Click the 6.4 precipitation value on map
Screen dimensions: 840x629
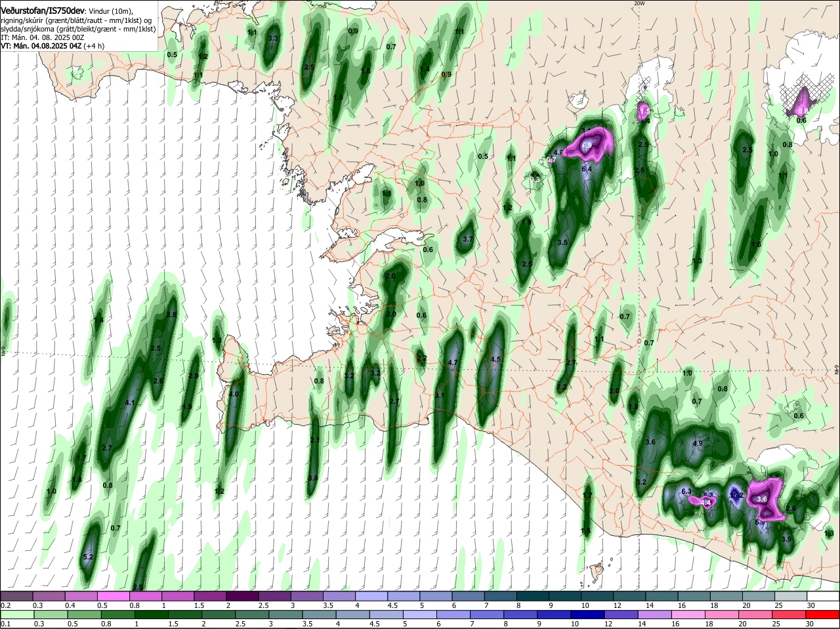pos(587,169)
